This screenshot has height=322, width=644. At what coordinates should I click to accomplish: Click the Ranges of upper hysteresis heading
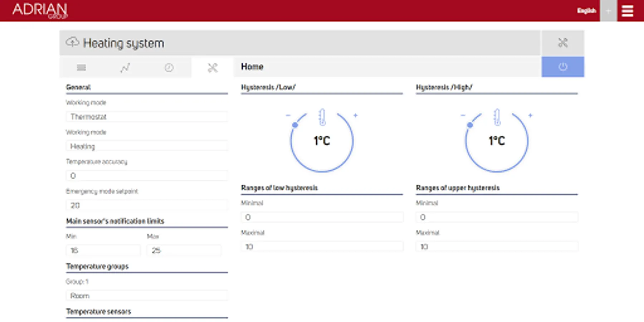pyautogui.click(x=458, y=188)
